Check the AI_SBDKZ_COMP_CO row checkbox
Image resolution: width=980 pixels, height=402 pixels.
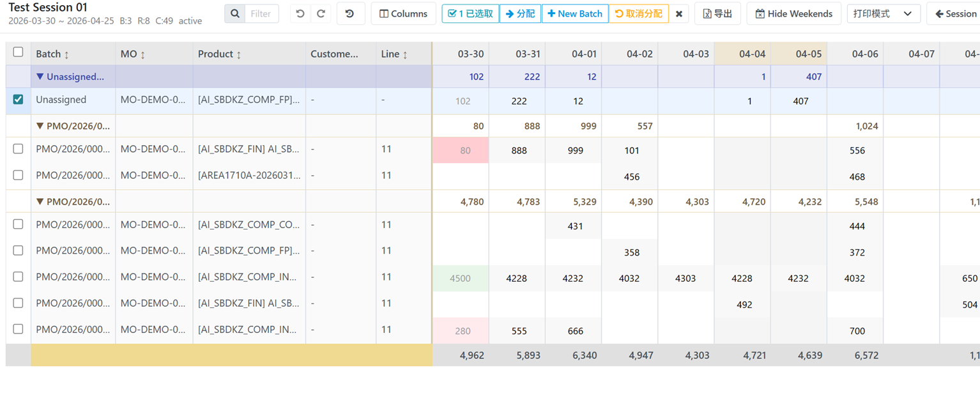18,224
